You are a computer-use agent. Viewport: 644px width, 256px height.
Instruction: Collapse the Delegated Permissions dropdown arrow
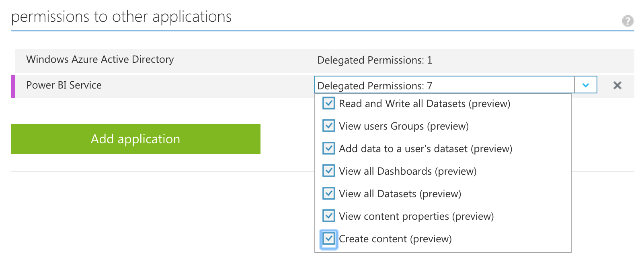coord(586,85)
